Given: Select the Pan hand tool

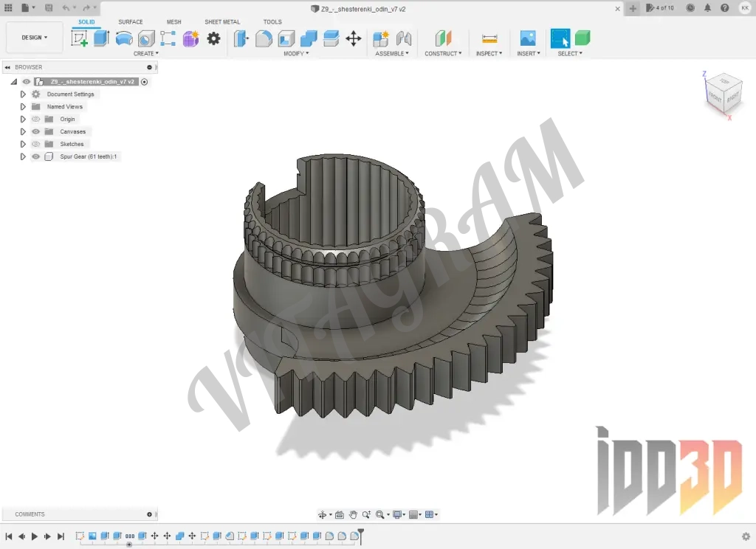Looking at the screenshot, I should tap(353, 514).
